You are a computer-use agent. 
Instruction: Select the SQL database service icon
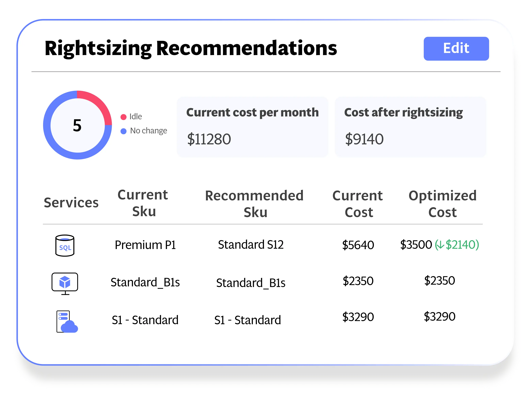point(65,245)
